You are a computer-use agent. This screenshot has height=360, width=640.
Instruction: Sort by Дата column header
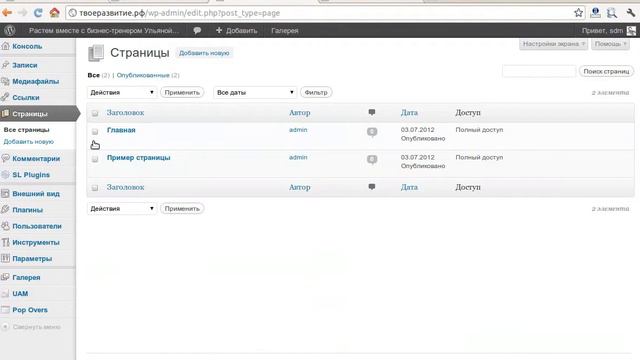click(x=409, y=113)
